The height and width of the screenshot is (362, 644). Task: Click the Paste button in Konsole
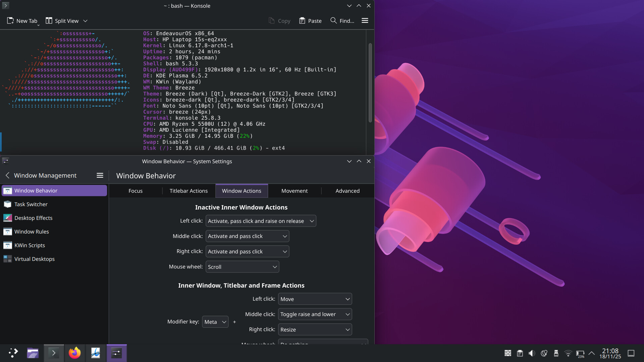tap(310, 21)
